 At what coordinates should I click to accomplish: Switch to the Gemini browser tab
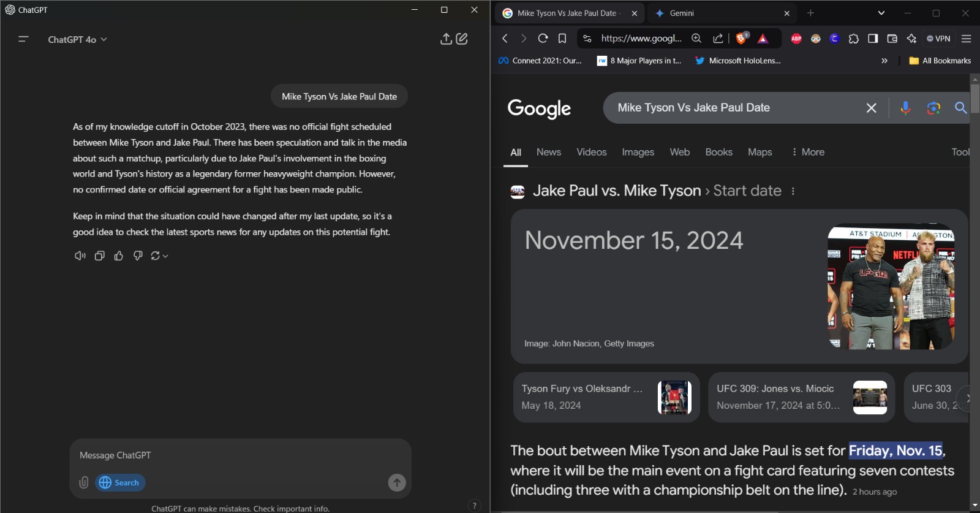click(x=721, y=13)
